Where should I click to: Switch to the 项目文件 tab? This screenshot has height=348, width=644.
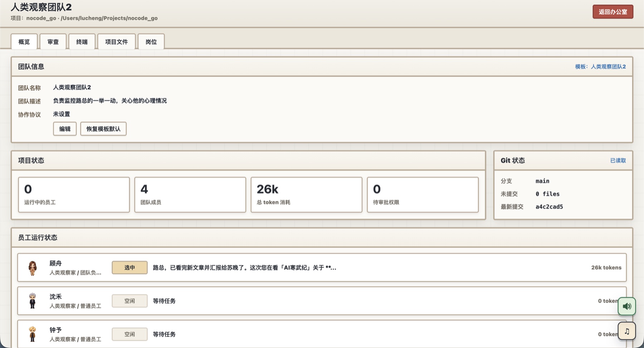point(116,42)
